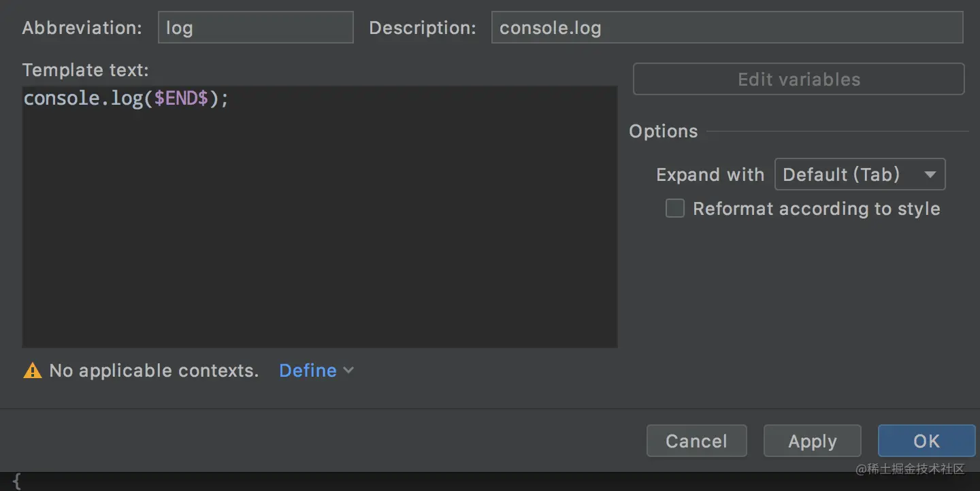
Task: Click console.log word in template editor
Action: (82, 99)
